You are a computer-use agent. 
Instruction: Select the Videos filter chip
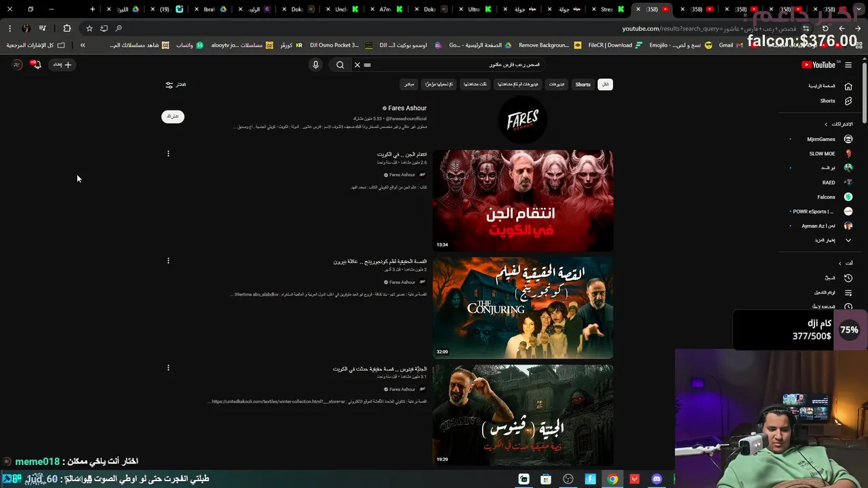(557, 85)
